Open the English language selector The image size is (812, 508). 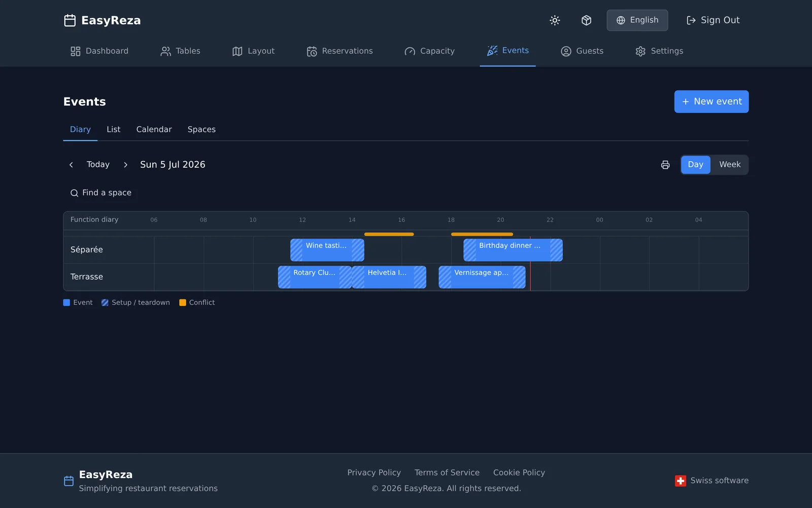(x=637, y=20)
